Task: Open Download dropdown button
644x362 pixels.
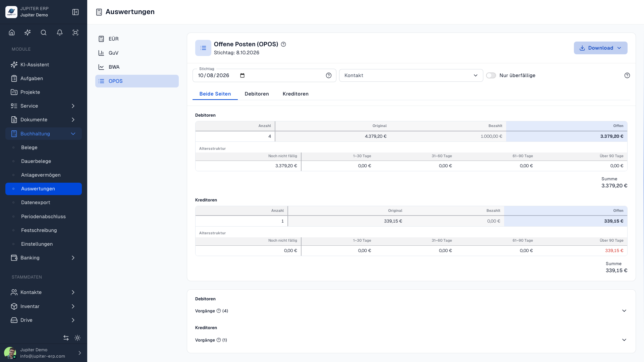Action: click(x=600, y=48)
